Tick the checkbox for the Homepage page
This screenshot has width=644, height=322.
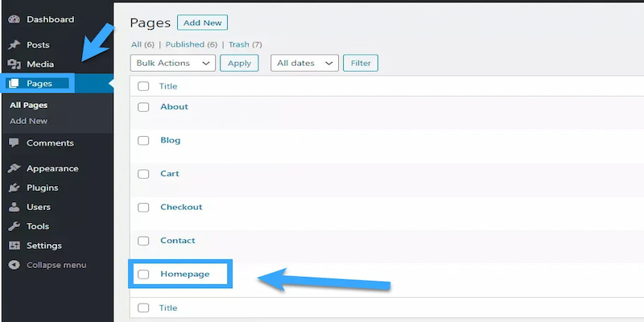click(143, 275)
